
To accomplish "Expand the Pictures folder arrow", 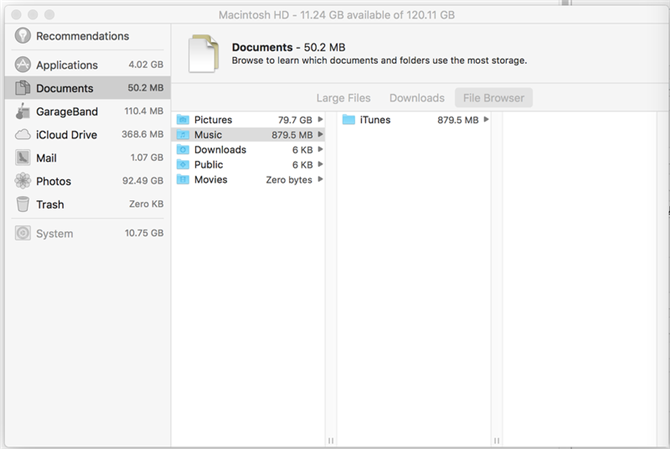I will tap(320, 120).
